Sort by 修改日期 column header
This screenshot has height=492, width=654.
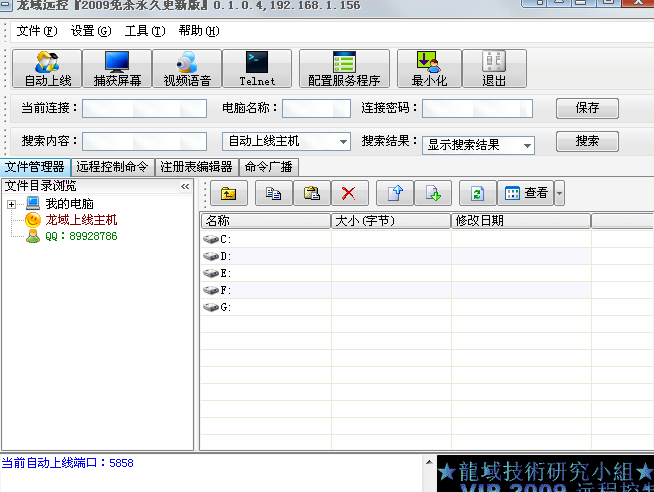521,221
